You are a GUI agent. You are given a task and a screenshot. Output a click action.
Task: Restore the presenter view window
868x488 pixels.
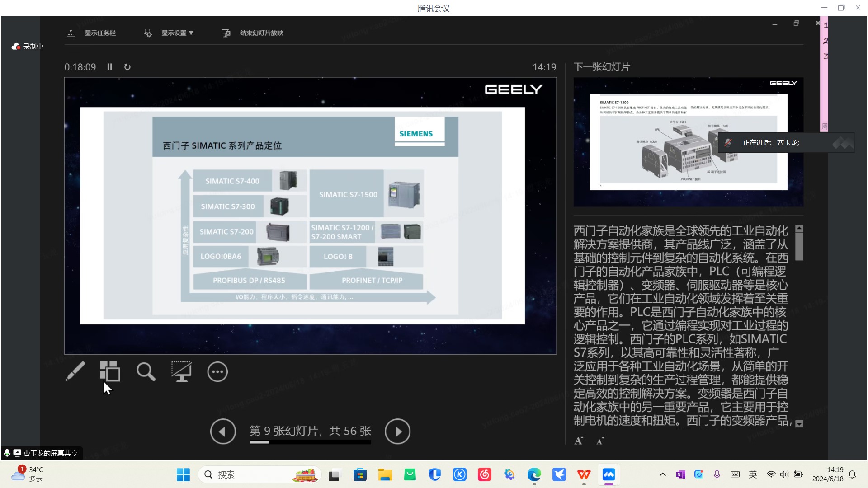796,23
